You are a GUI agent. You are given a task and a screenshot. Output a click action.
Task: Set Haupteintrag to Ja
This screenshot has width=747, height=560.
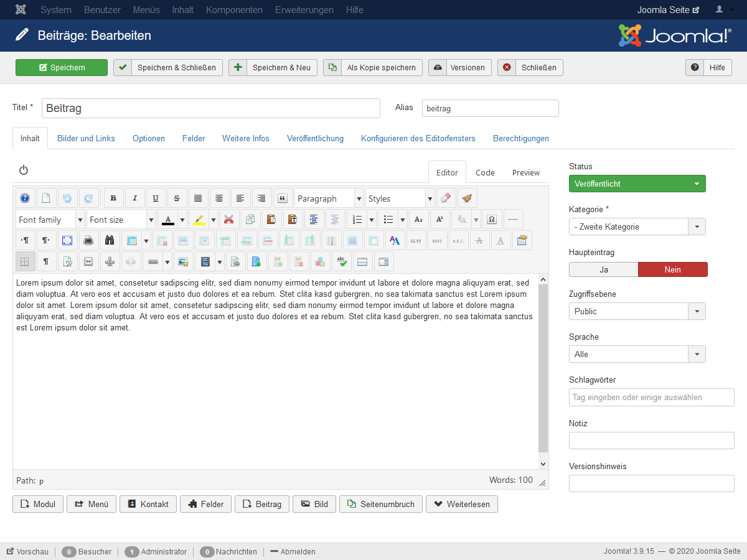click(604, 269)
